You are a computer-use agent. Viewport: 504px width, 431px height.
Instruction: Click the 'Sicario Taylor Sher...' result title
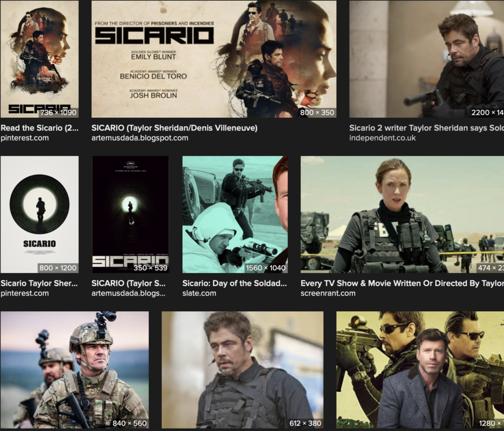(39, 283)
